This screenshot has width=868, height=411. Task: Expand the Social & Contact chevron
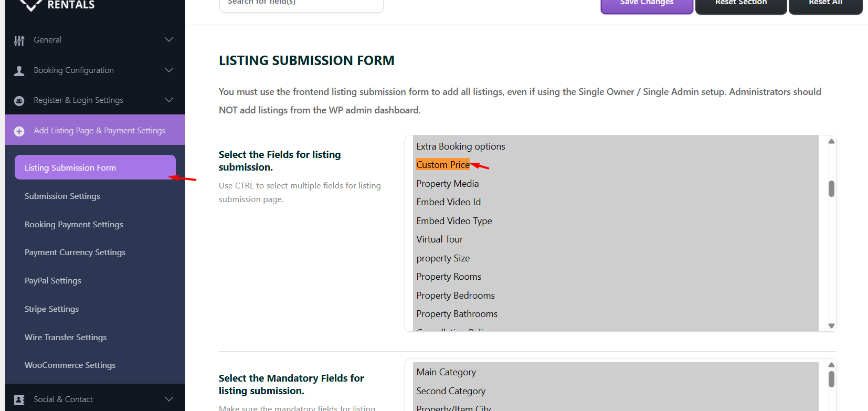[x=169, y=399]
